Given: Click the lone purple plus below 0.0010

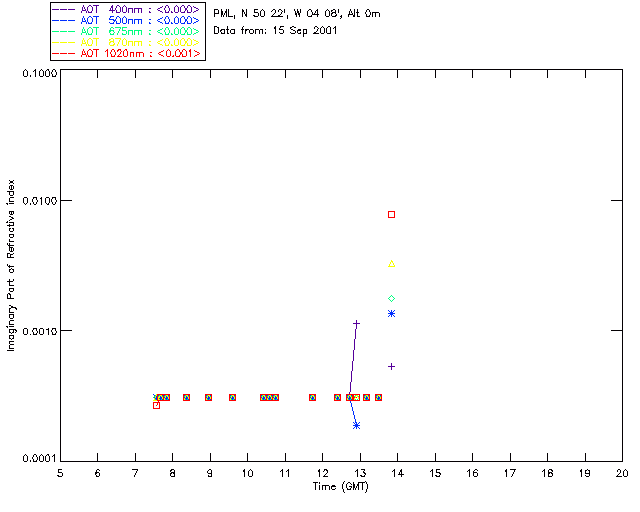Looking at the screenshot, I should click(391, 367).
